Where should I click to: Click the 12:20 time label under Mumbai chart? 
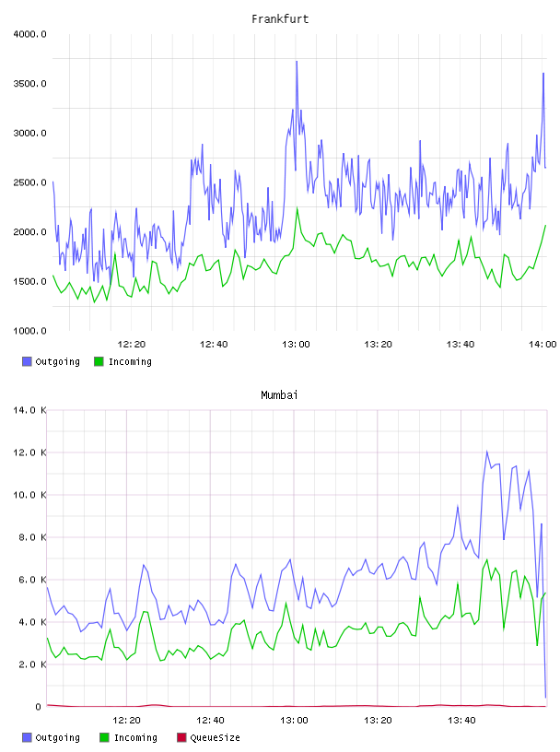[x=126, y=720]
